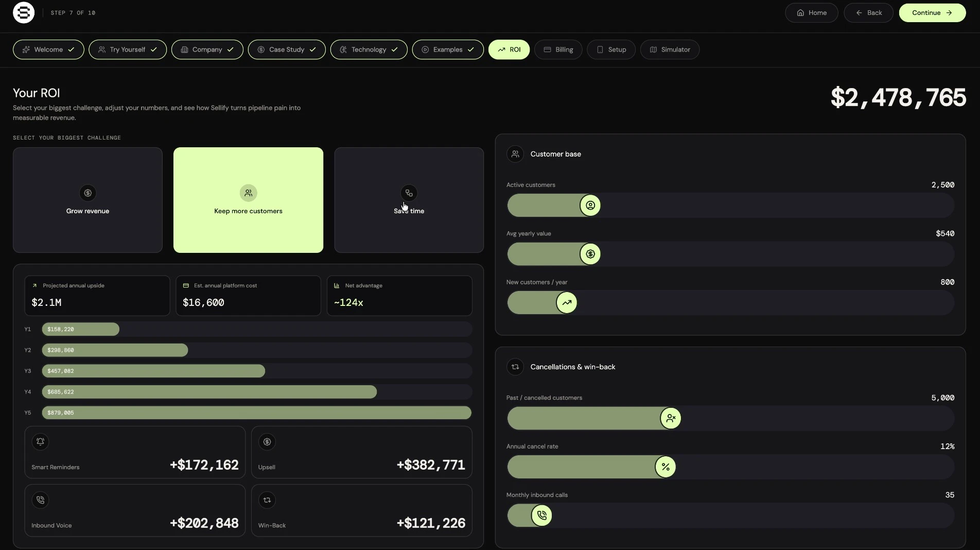Open the Welcome step tab
The image size is (980, 550).
(x=48, y=49)
